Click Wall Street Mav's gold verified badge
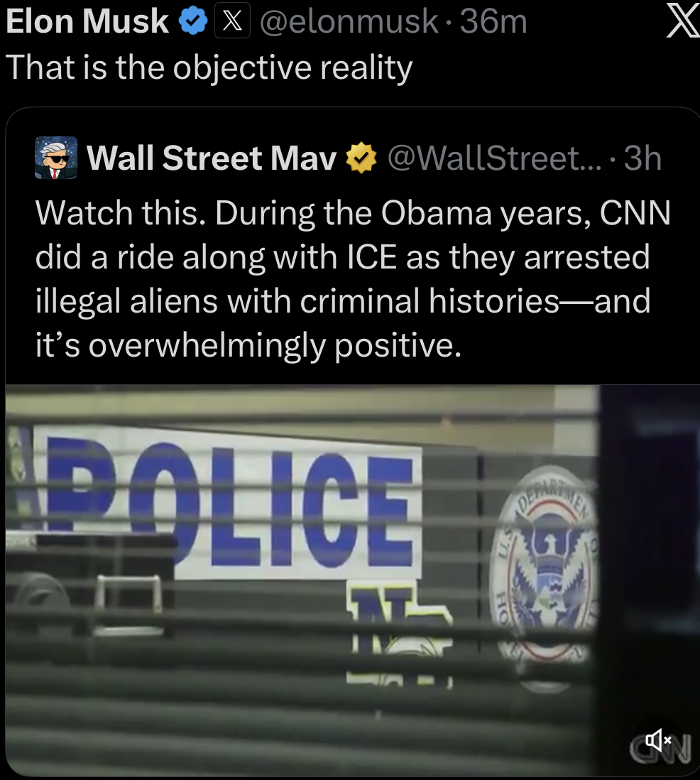 pos(361,158)
